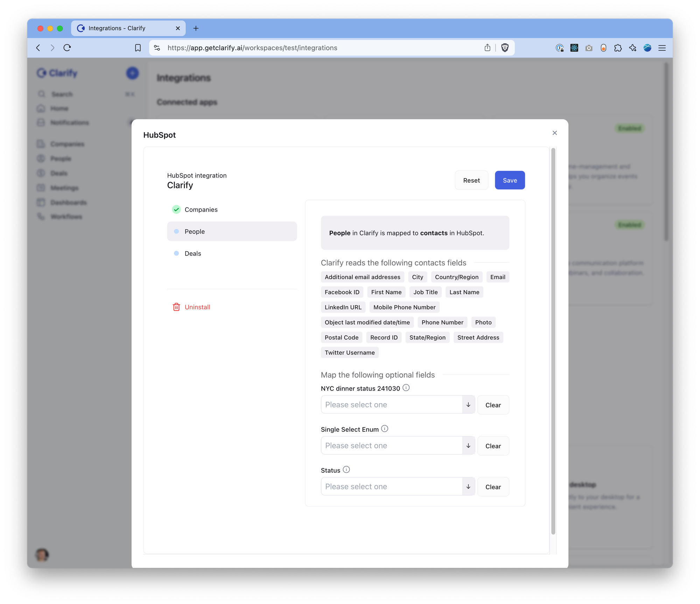Click the Brave shields icon in address bar

click(505, 48)
